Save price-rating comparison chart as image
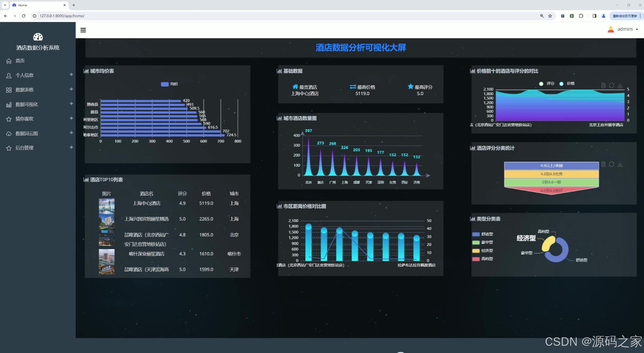 [x=620, y=85]
